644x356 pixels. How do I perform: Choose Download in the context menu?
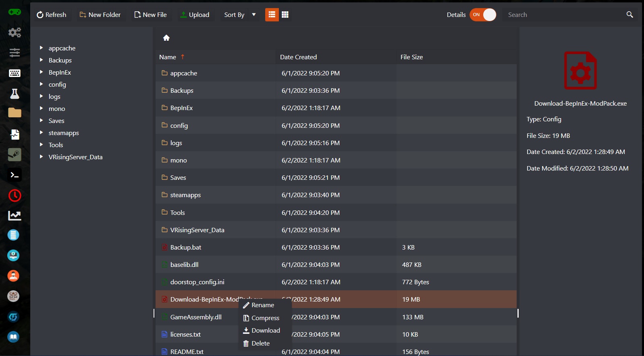265,331
